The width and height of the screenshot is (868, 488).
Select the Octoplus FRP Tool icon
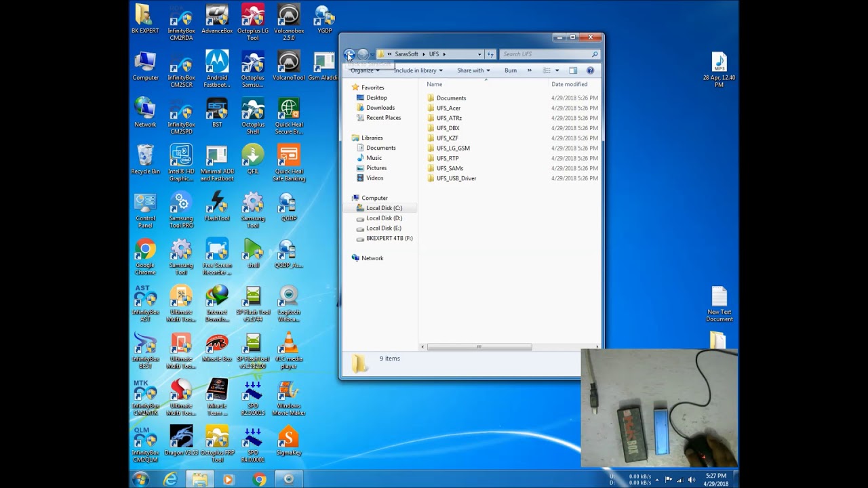point(217,444)
